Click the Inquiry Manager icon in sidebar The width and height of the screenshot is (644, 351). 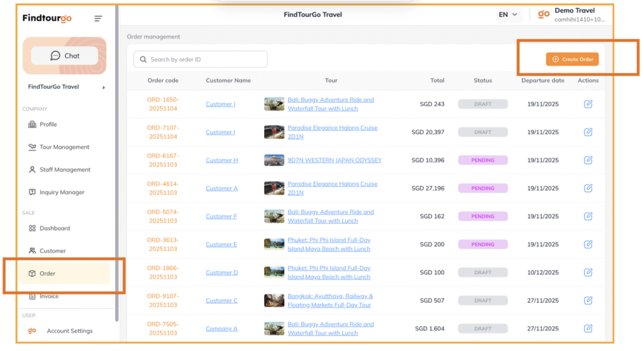[33, 192]
